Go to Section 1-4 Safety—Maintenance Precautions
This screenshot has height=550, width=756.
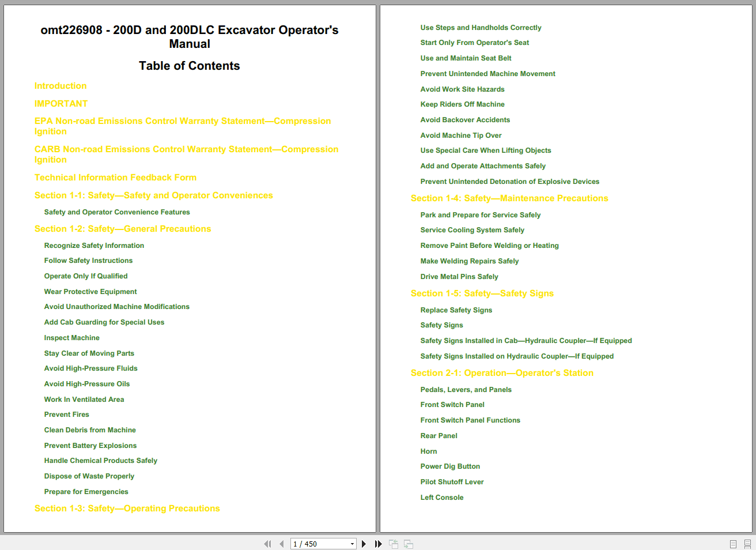509,198
